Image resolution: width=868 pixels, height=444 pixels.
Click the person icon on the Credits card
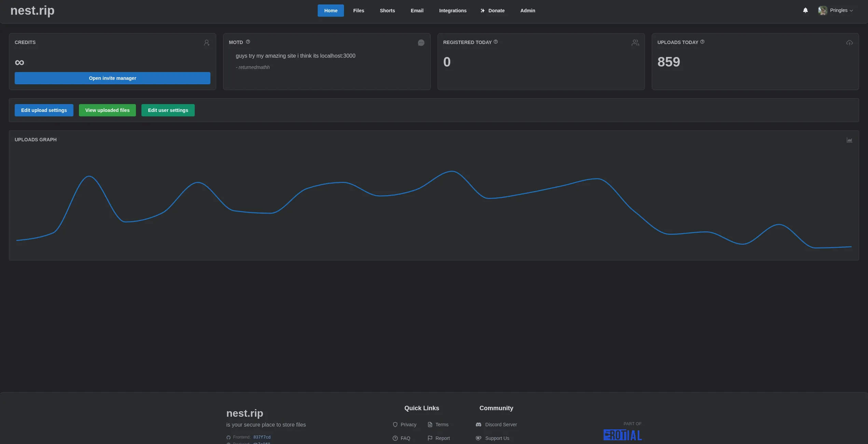tap(207, 43)
